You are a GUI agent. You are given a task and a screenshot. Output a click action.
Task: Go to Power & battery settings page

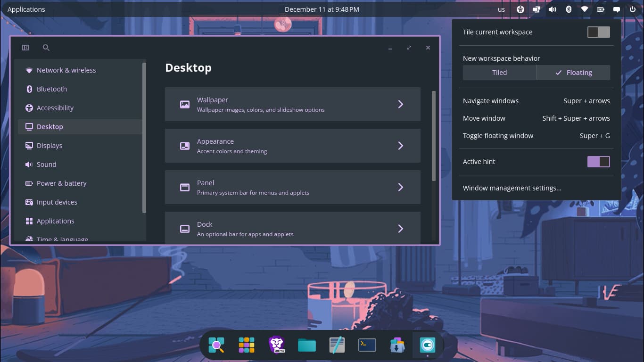(61, 183)
